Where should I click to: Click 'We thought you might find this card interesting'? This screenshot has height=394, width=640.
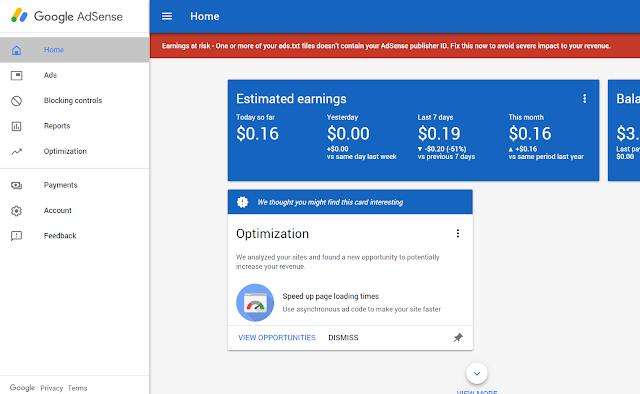[x=330, y=202]
